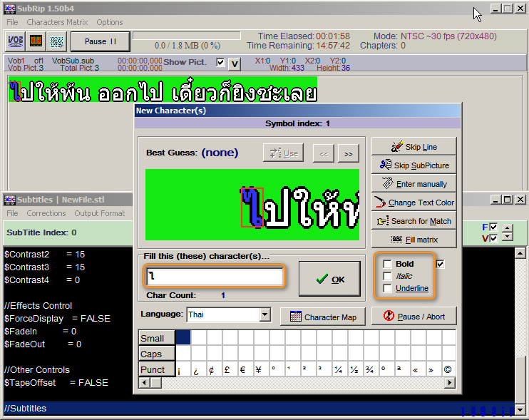Toggle the F checkbox in Subtitles window
This screenshot has width=529, height=420.
click(493, 227)
